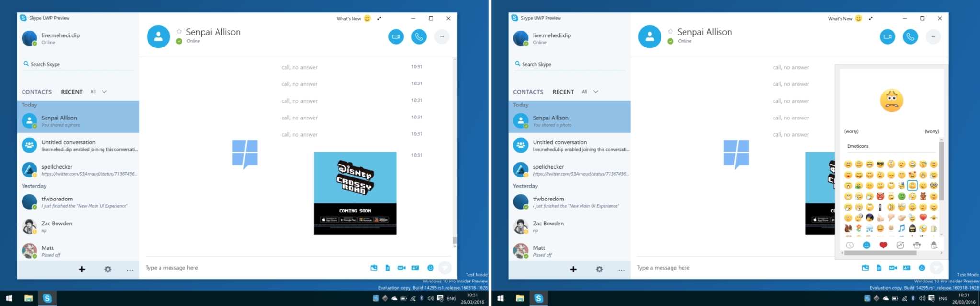980x306 pixels.
Task: Click the send photo icon in left window
Action: [374, 268]
